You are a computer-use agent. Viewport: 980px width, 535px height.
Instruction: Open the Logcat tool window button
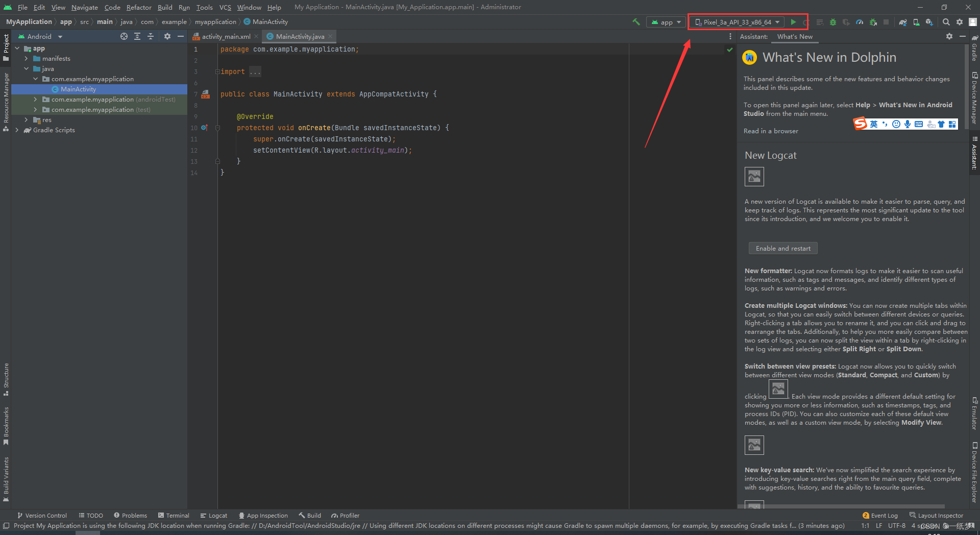(214, 516)
